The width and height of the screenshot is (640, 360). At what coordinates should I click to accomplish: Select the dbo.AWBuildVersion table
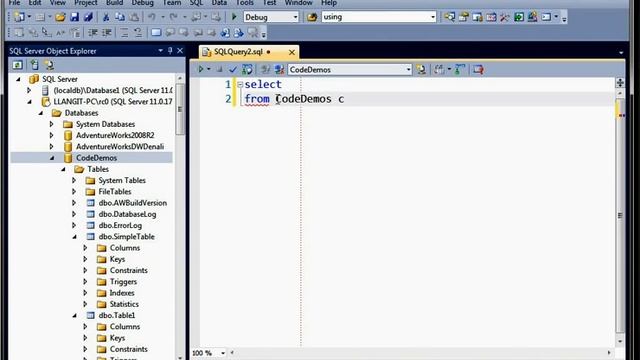pyautogui.click(x=132, y=203)
